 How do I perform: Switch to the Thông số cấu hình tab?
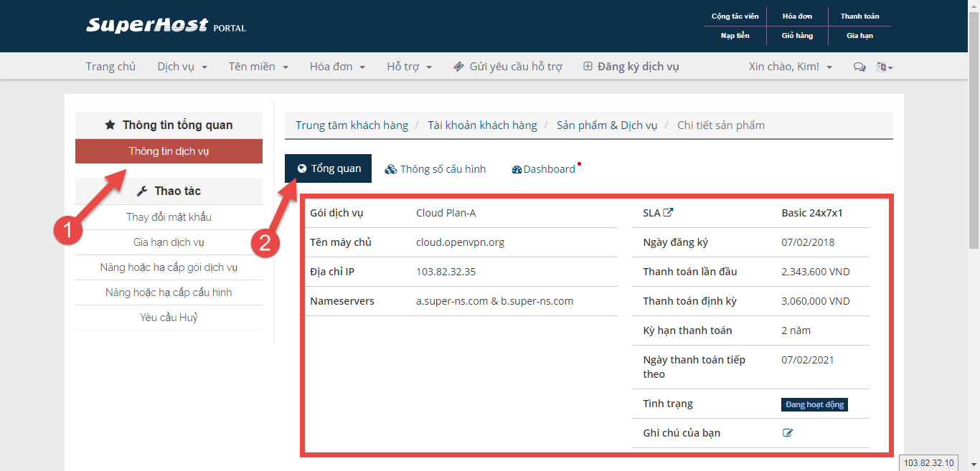pyautogui.click(x=435, y=169)
